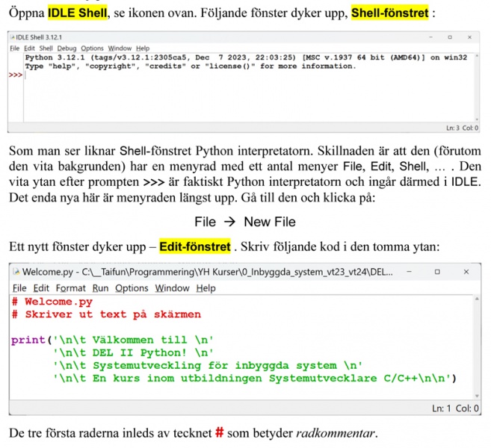
Task: Open the Window menu in Welcome.py editor
Action: click(x=172, y=288)
